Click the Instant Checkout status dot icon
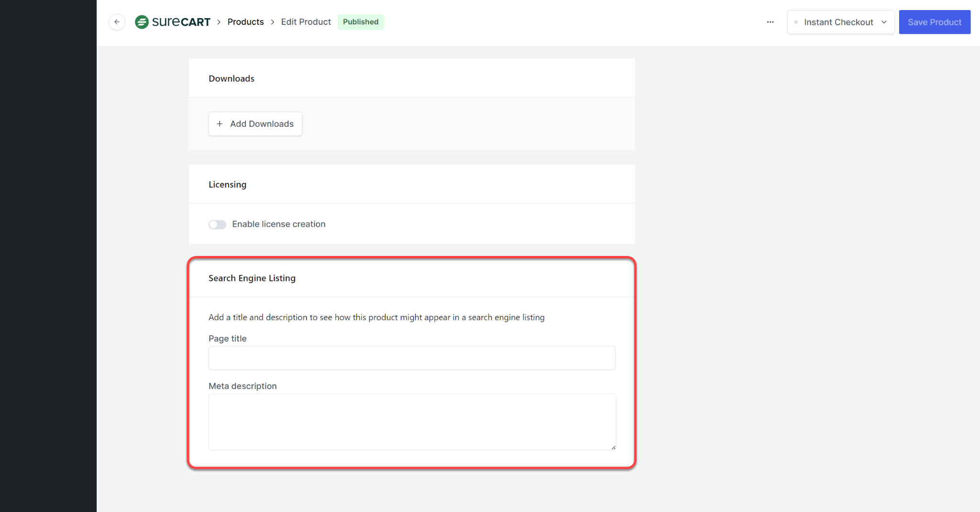The height and width of the screenshot is (512, 980). coord(796,22)
